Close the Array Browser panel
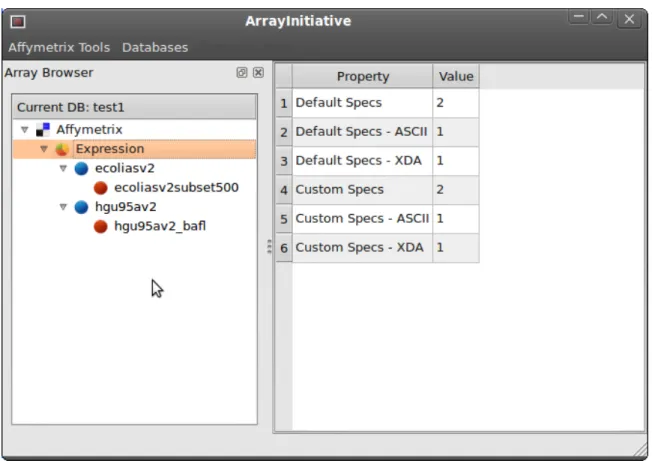The width and height of the screenshot is (652, 461). click(x=258, y=73)
